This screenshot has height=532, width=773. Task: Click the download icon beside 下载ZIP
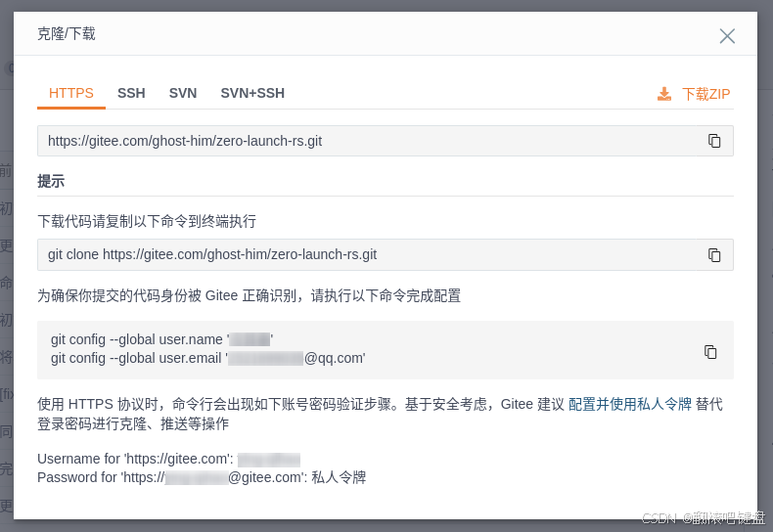tap(664, 94)
